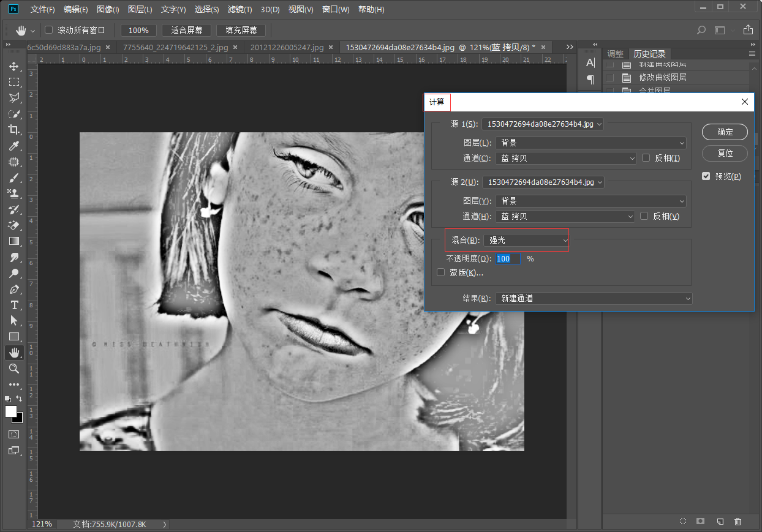Click the foreground color swatch

11,411
